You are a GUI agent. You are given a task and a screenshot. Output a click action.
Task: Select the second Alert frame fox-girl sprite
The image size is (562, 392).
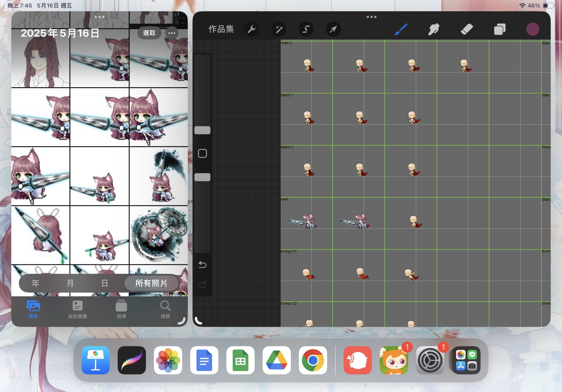355,221
